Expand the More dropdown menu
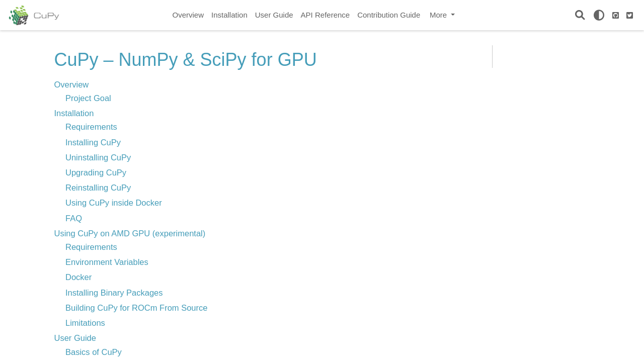 (442, 15)
